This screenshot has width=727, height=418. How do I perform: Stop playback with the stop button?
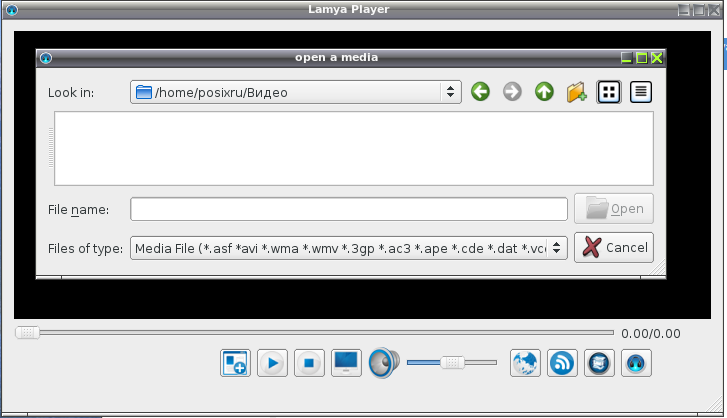pos(309,363)
